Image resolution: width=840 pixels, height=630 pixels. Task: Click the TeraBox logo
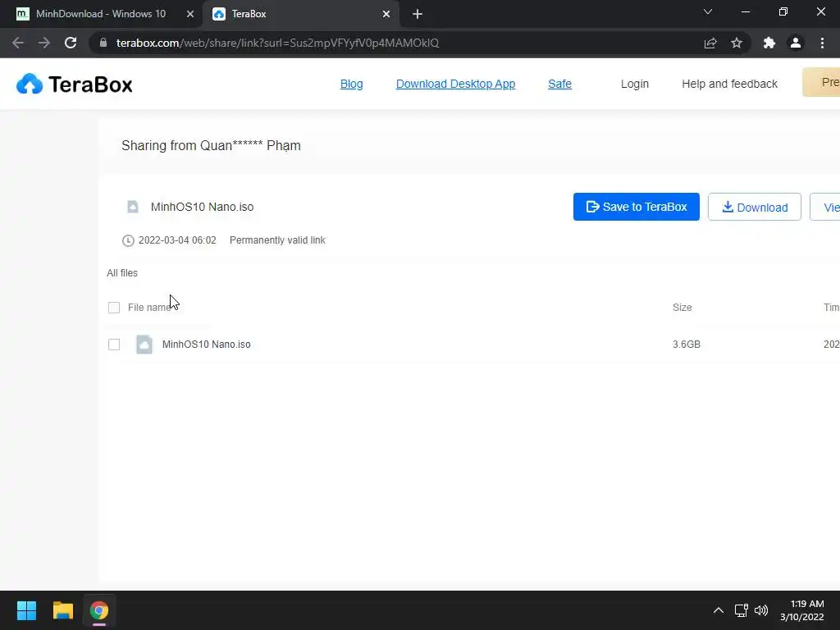click(x=74, y=84)
